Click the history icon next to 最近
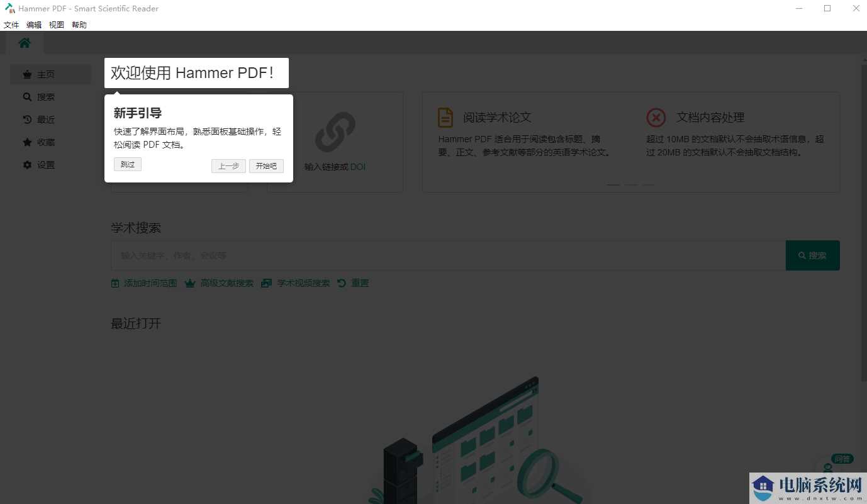867x504 pixels. (x=27, y=120)
